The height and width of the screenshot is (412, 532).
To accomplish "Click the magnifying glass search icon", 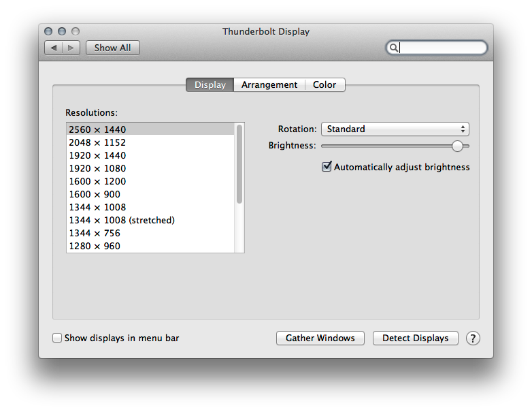I will pyautogui.click(x=393, y=48).
